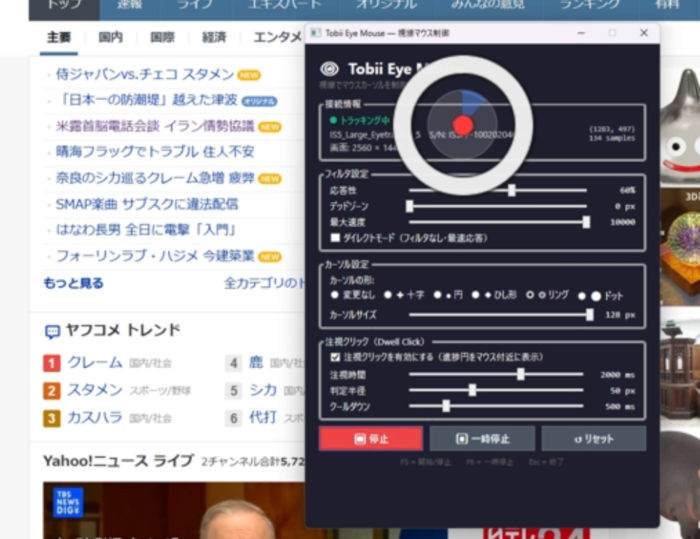Click the orange rank 2 badge for スタメン

[51, 391]
